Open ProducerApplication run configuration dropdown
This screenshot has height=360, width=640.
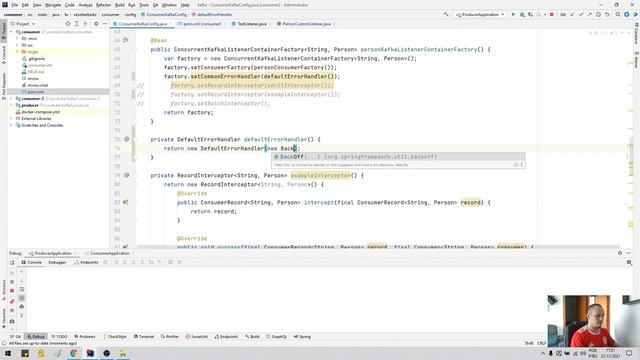point(480,14)
